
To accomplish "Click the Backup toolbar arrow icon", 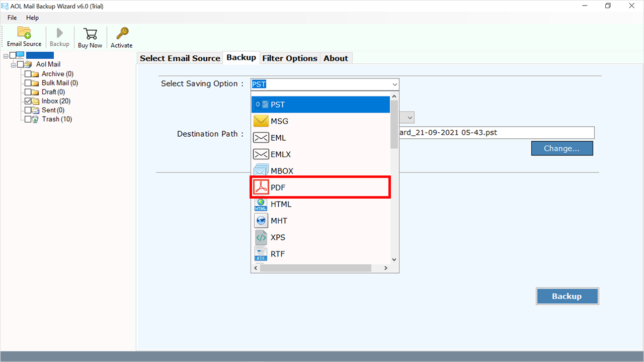I will tap(59, 33).
